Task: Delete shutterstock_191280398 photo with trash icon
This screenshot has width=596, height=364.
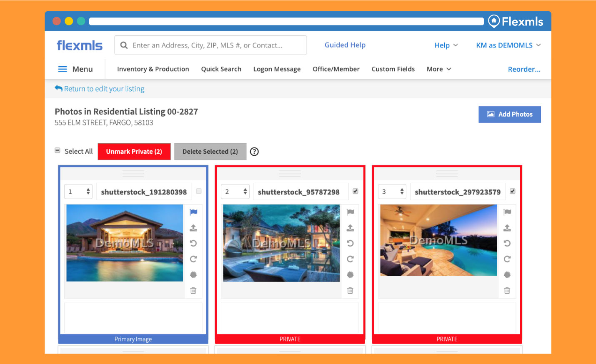Action: coord(193,290)
